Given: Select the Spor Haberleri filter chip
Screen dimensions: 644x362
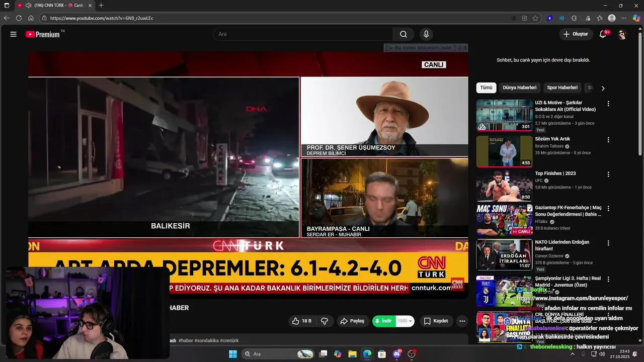Looking at the screenshot, I should tap(562, 87).
